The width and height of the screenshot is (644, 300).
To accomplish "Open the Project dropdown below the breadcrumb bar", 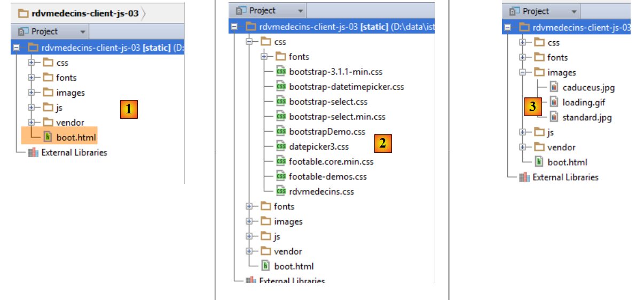I will tap(83, 32).
